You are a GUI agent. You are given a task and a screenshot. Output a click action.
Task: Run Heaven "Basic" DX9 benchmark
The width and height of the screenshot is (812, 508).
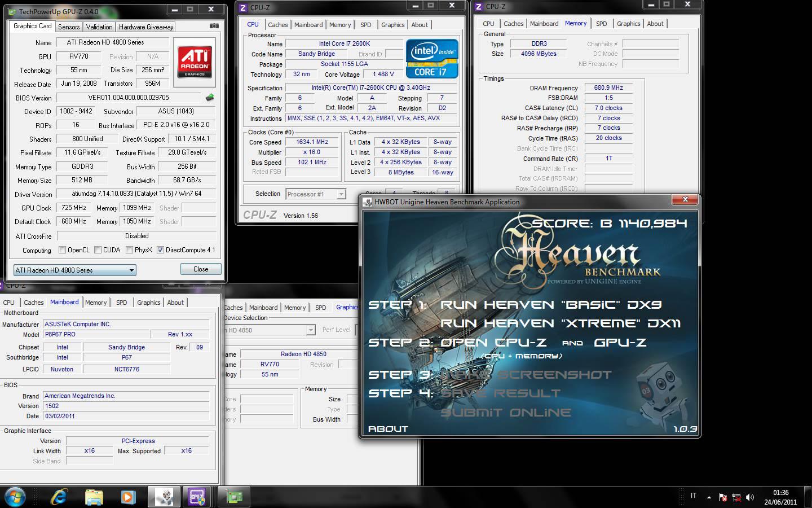tap(551, 305)
